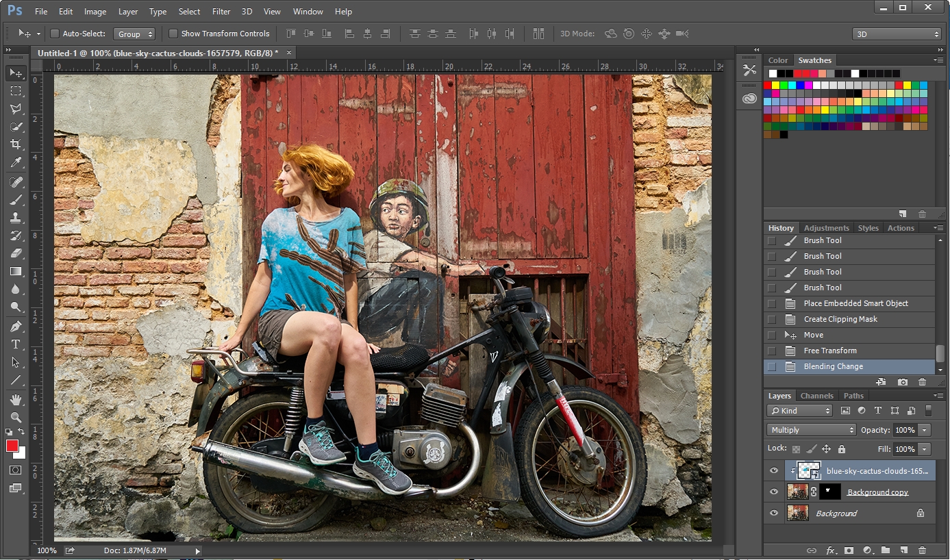
Task: Select the Hand tool
Action: tap(15, 399)
